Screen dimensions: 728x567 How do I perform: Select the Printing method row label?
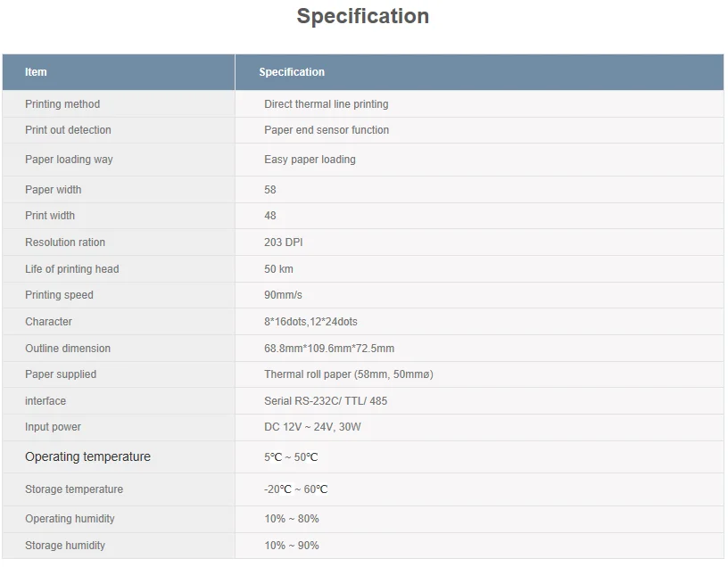click(x=62, y=104)
